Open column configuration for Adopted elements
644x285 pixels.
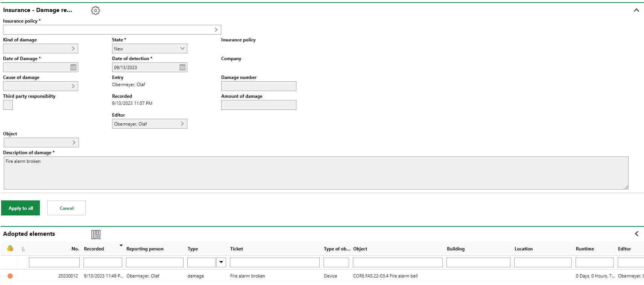click(x=96, y=235)
